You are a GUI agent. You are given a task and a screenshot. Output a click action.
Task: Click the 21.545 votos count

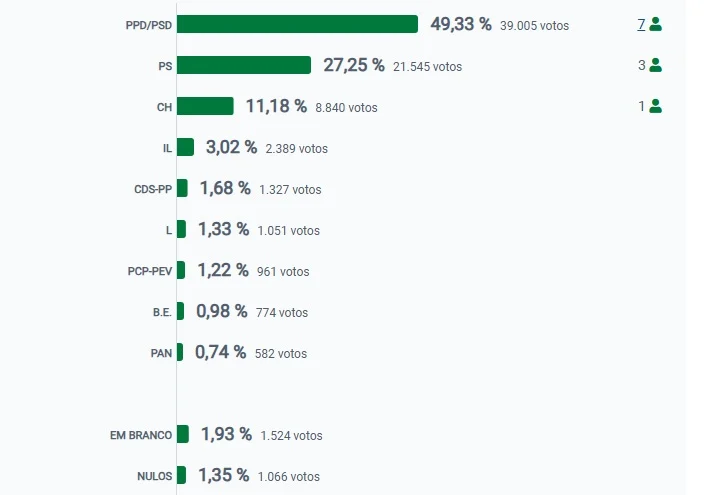pyautogui.click(x=427, y=67)
